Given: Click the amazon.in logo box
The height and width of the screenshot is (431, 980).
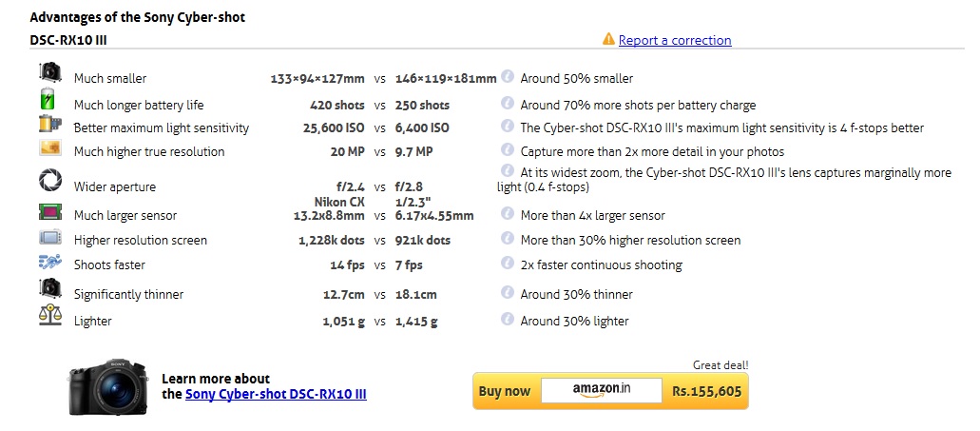Looking at the screenshot, I should pyautogui.click(x=602, y=390).
